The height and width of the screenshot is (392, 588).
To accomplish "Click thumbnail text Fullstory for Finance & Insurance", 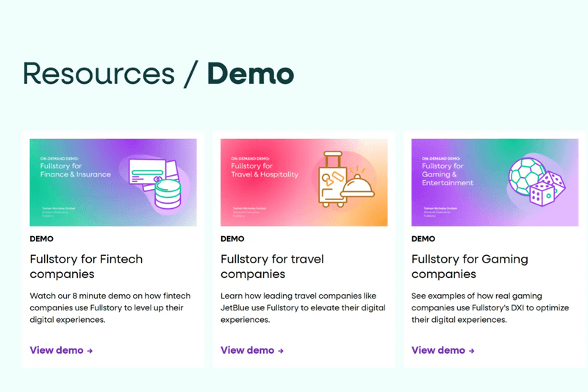I will click(76, 171).
